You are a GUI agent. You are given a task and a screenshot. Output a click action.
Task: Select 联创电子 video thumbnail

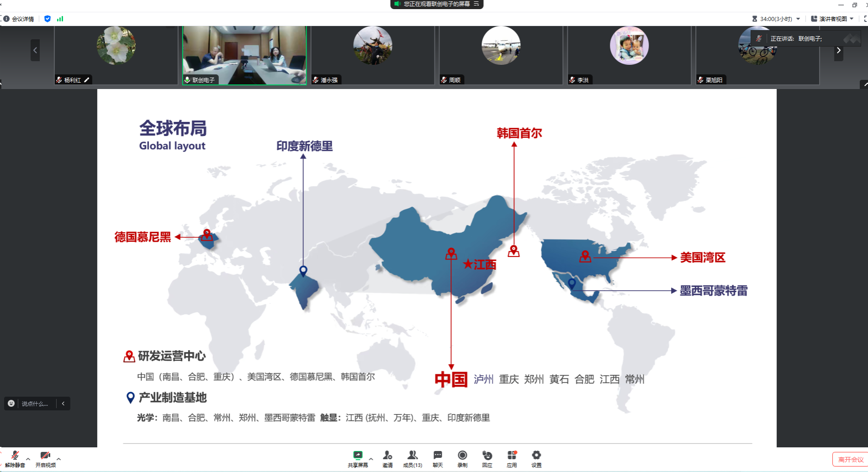point(244,55)
